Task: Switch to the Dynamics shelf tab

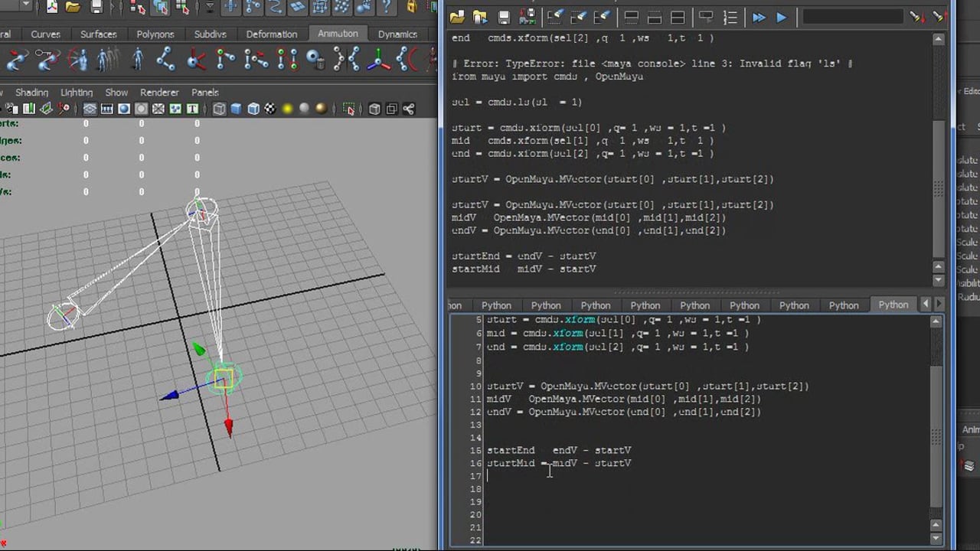Action: tap(398, 34)
